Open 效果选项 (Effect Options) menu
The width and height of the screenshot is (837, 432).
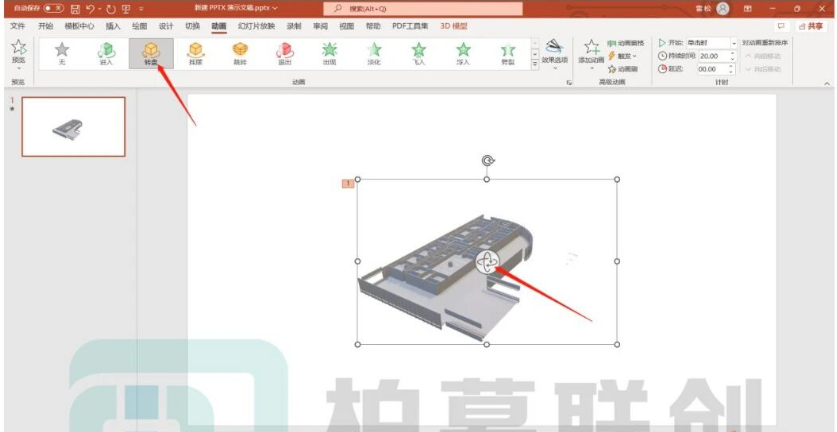point(555,54)
